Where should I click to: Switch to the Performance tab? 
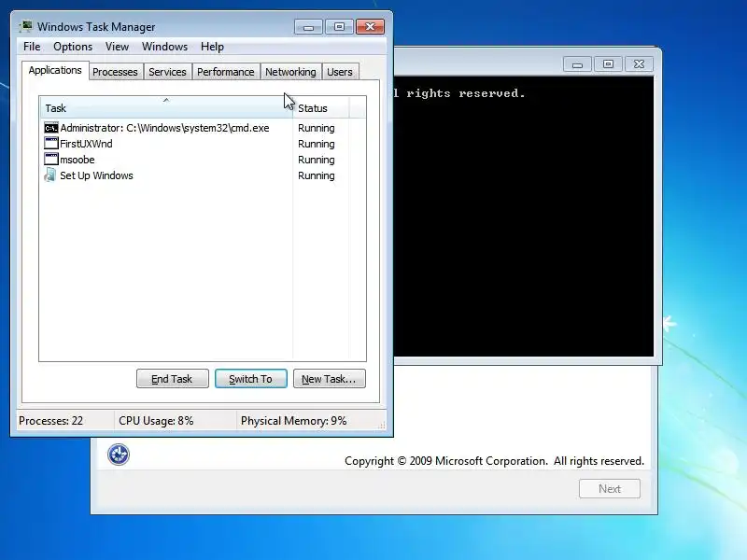(226, 72)
